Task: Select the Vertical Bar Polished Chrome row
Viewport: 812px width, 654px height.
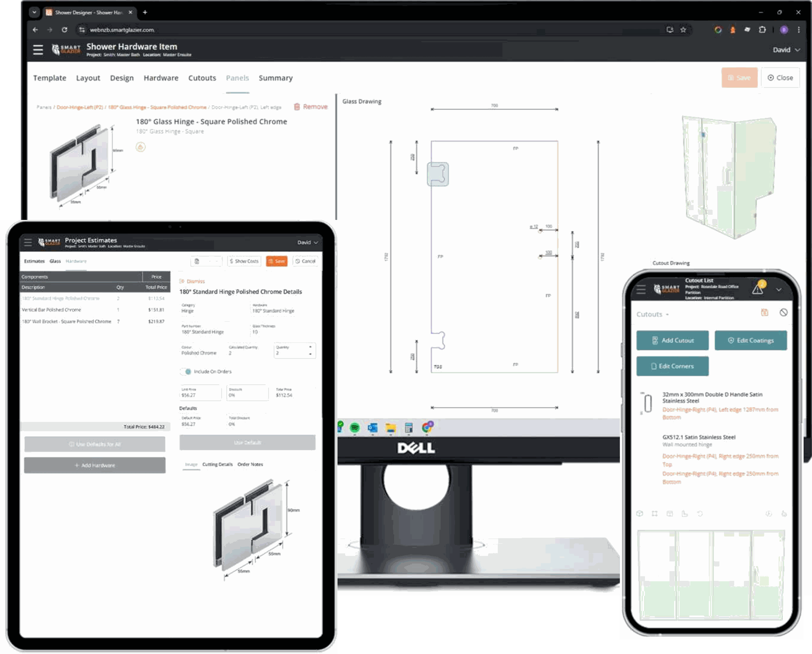Action: pos(51,310)
